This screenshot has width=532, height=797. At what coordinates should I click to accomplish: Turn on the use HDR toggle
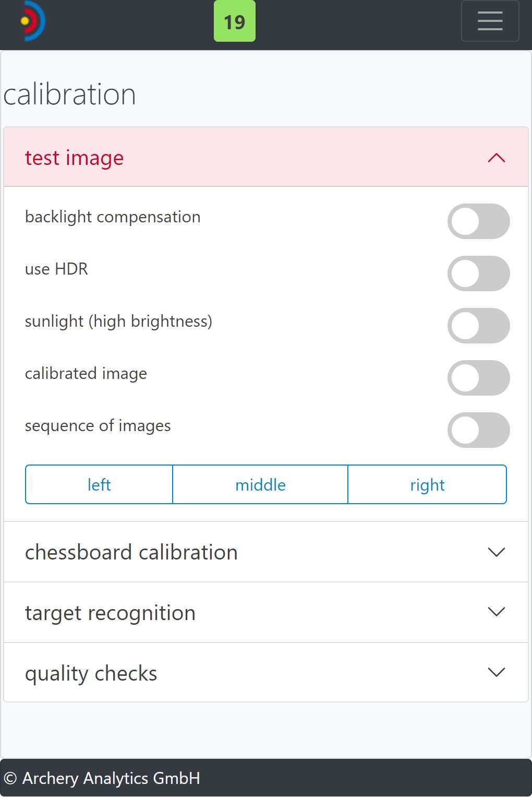coord(478,273)
